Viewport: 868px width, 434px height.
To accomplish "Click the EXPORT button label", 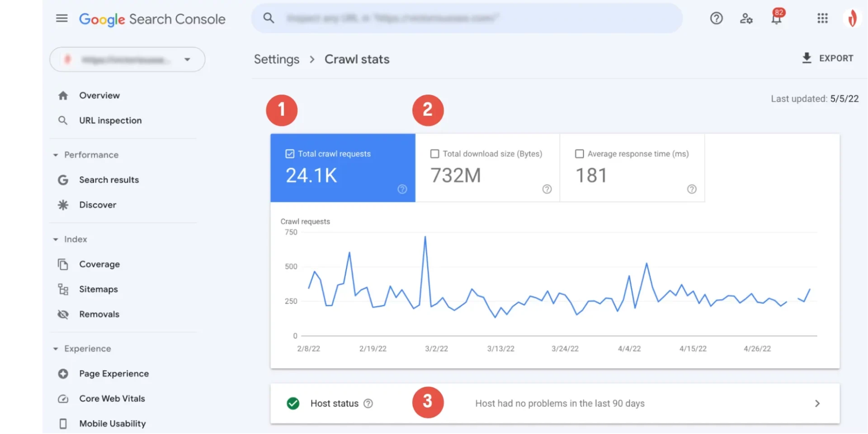I will click(836, 58).
